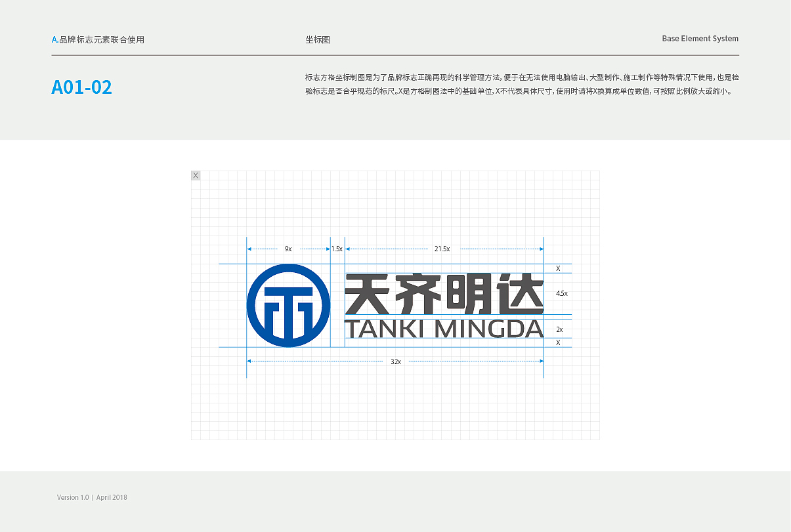
Task: Click the '21.5x' dimension label
Action: pos(442,249)
